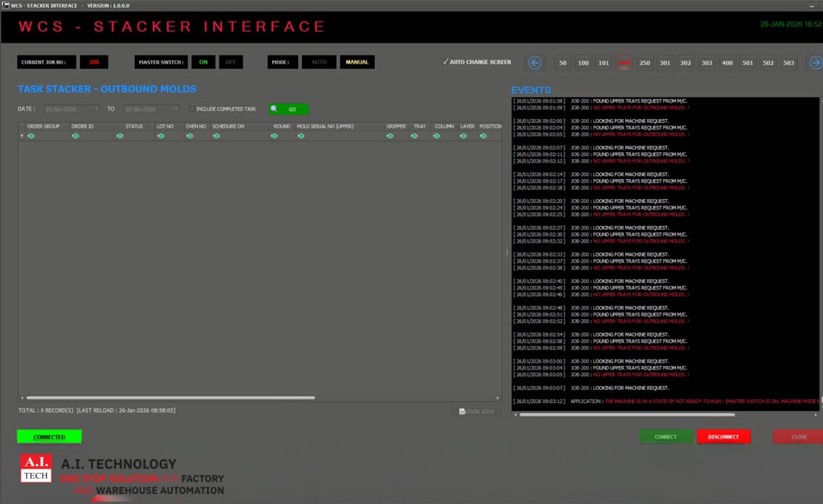This screenshot has height=504, width=823.
Task: Open the end 'TO' date dropdown
Action: [x=176, y=109]
